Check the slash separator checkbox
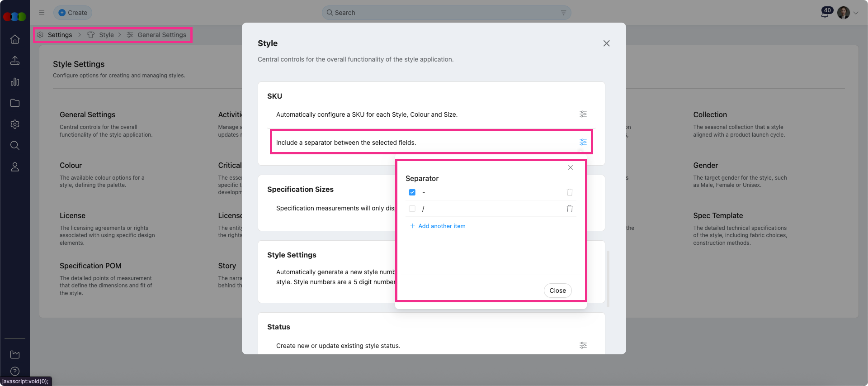Screen dimensions: 868x386 [x=412, y=209]
